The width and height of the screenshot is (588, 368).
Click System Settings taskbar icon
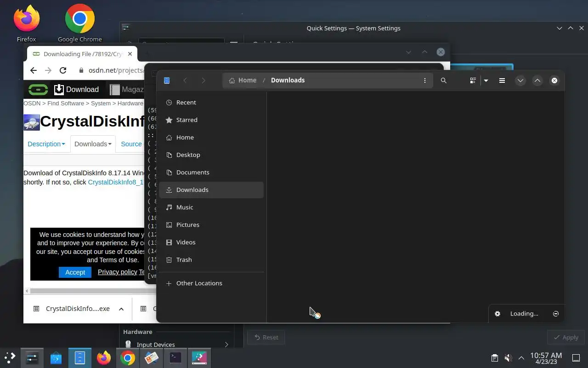[x=32, y=357]
